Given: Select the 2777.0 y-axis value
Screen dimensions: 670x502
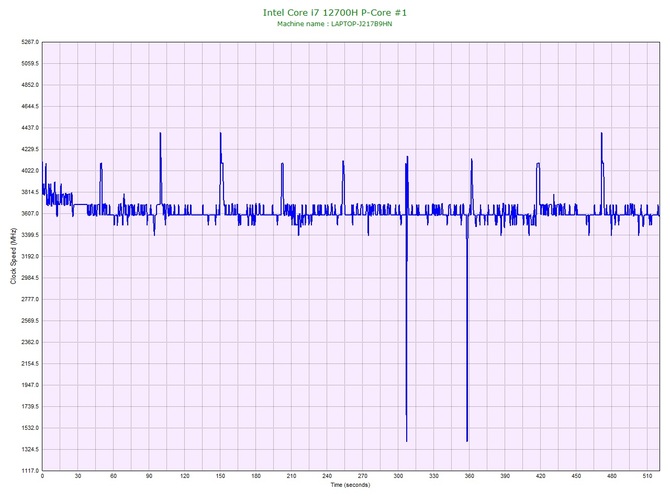Looking at the screenshot, I should point(30,299).
